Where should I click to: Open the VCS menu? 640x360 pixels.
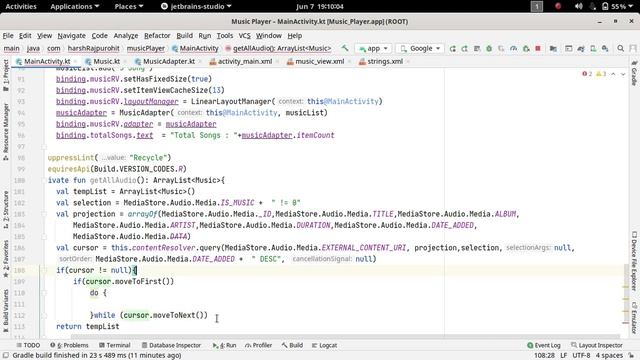click(244, 36)
